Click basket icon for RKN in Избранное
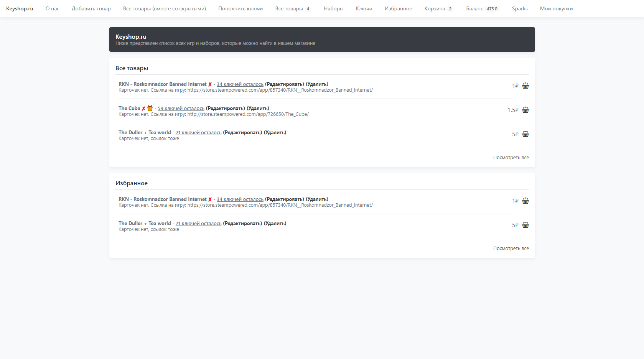This screenshot has height=359, width=644. pyautogui.click(x=525, y=201)
